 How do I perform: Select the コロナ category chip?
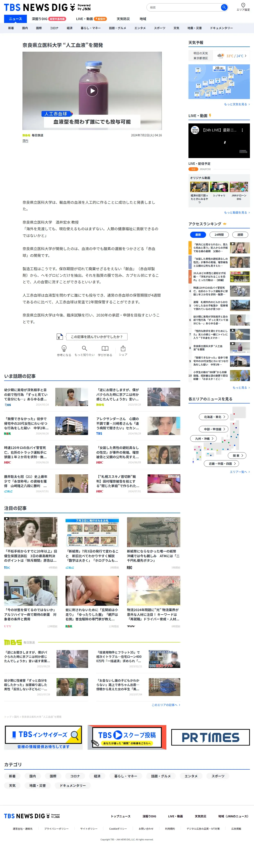pyautogui.click(x=75, y=776)
